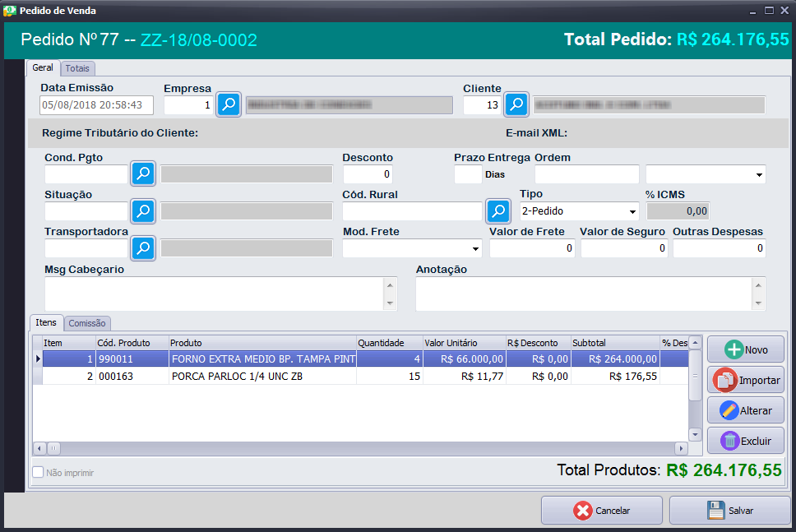796x532 pixels.
Task: Click the R$ Desconto column header
Action: coord(538,343)
